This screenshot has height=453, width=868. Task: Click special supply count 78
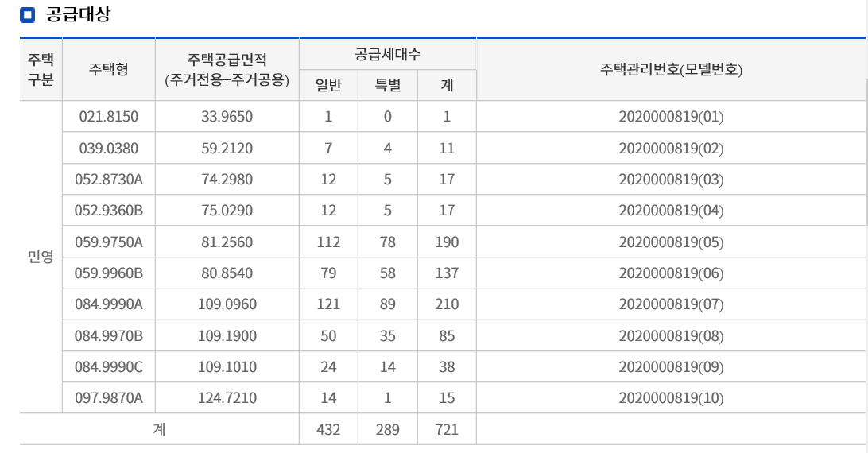point(388,242)
